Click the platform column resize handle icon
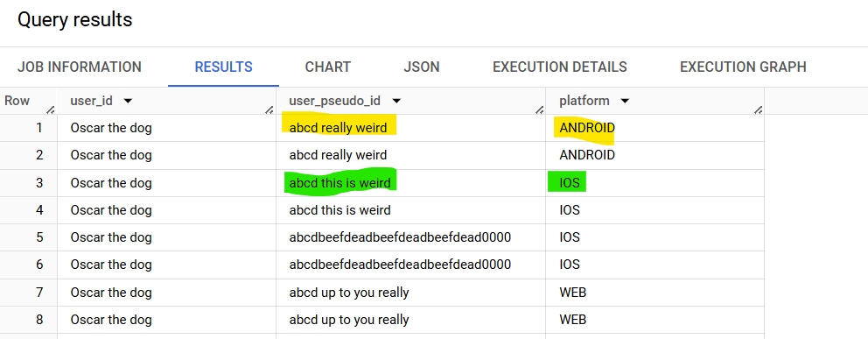This screenshot has width=868, height=339. coord(758,109)
